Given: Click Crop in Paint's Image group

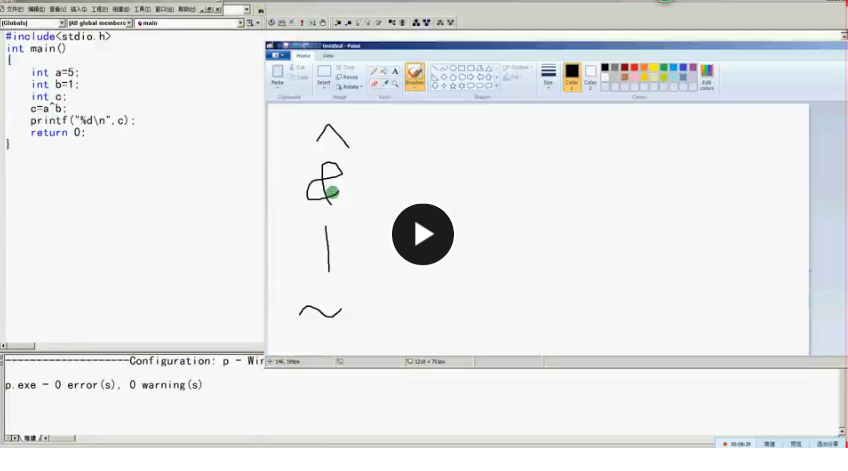Looking at the screenshot, I should tap(346, 68).
